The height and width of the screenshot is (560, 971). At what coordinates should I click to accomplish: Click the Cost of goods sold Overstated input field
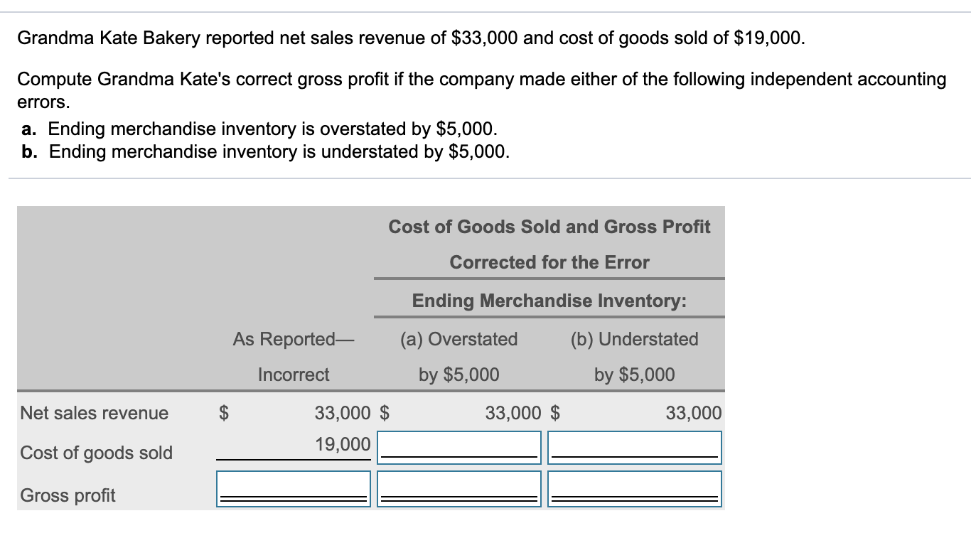coord(458,446)
